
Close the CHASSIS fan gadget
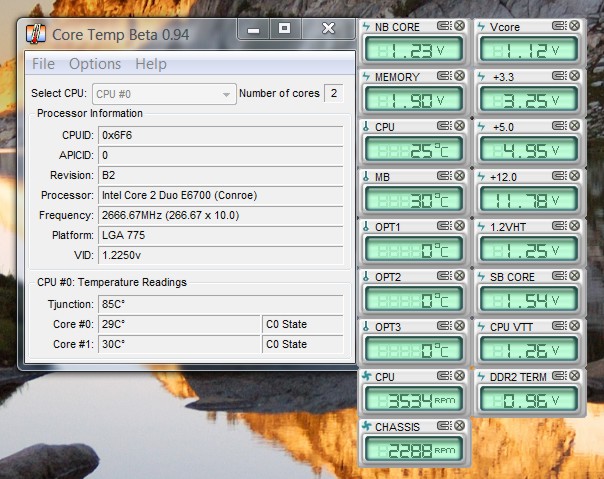pyautogui.click(x=459, y=425)
